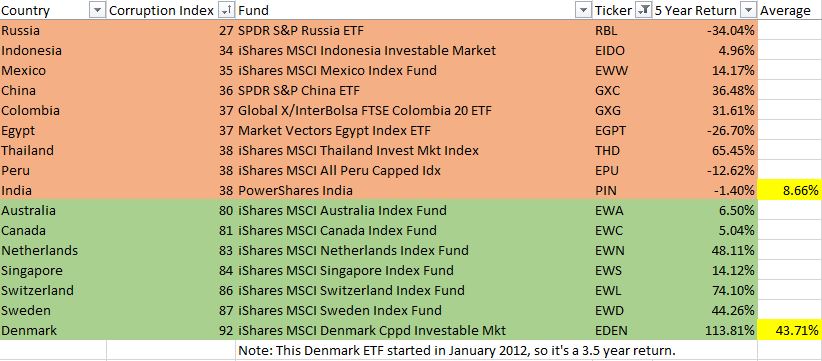Open the Country column filter dropdown

(x=98, y=10)
